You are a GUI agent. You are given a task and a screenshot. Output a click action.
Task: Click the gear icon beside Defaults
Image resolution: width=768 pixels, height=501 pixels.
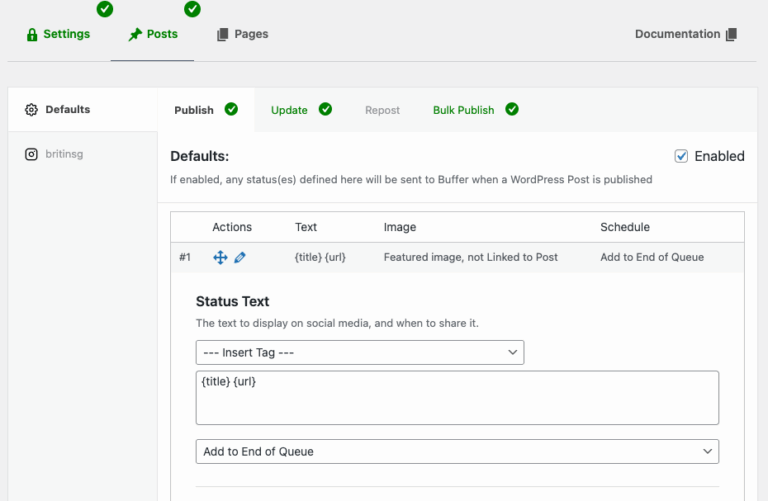coord(31,110)
